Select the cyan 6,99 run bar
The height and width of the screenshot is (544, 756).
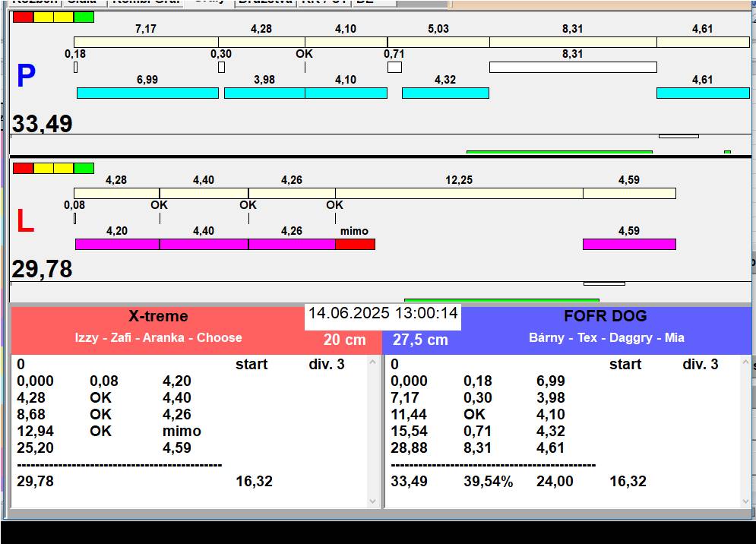147,93
